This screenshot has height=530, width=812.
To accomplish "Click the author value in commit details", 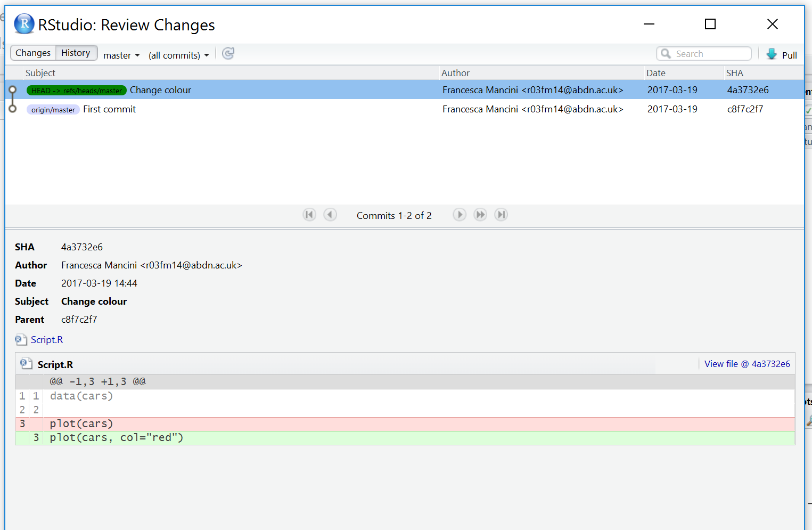I will pyautogui.click(x=152, y=265).
